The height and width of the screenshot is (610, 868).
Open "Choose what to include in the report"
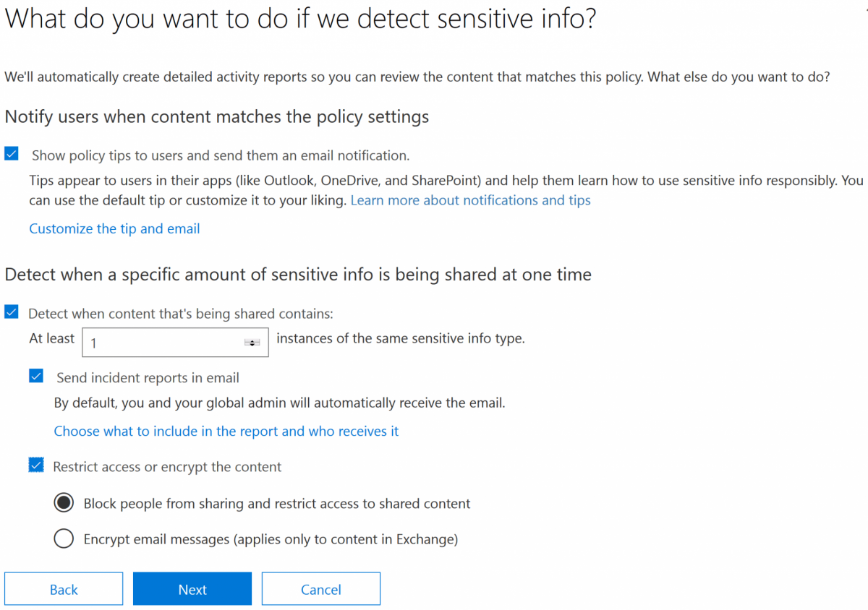click(226, 431)
